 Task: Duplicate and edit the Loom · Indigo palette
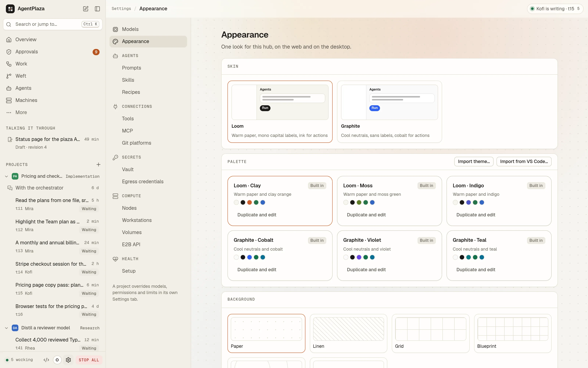(476, 215)
